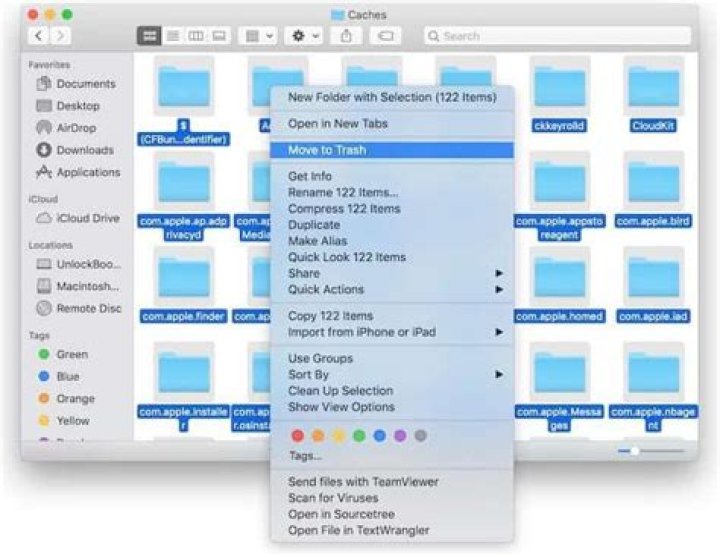720x557 pixels.
Task: Choose Open File in TextWrangler
Action: tap(392, 530)
